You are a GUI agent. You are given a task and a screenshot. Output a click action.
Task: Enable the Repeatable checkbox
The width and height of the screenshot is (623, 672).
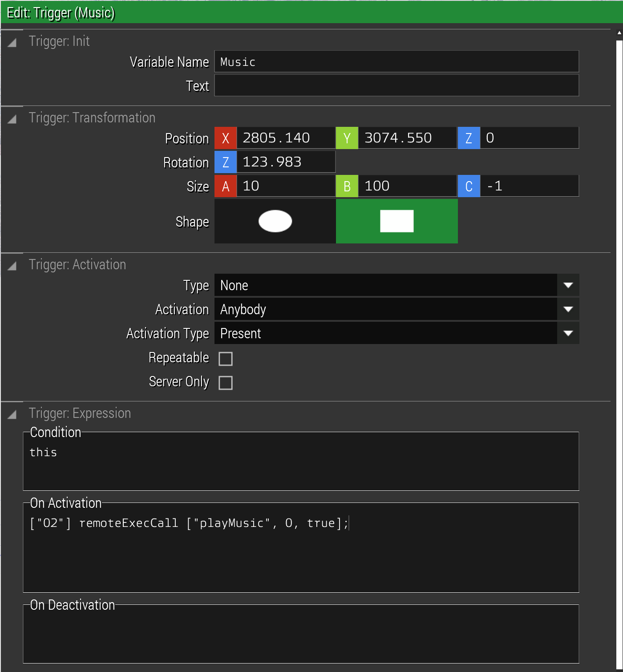(x=226, y=359)
